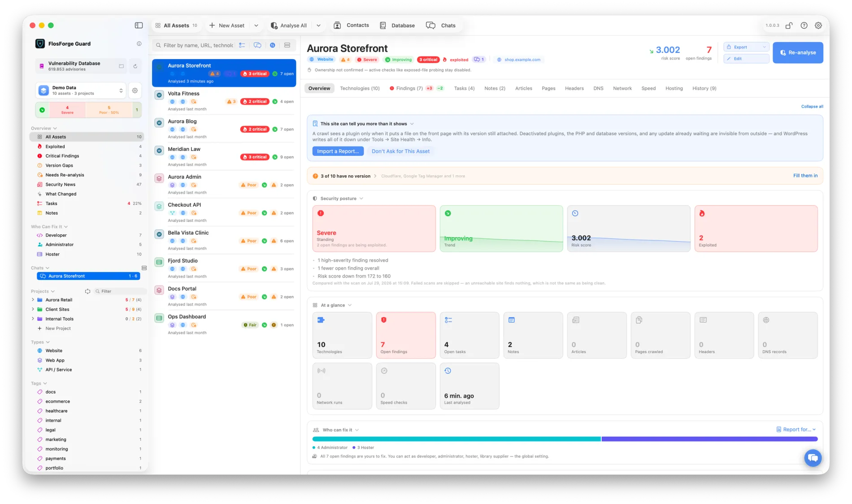Open the Analyse All dropdown arrow

point(318,26)
